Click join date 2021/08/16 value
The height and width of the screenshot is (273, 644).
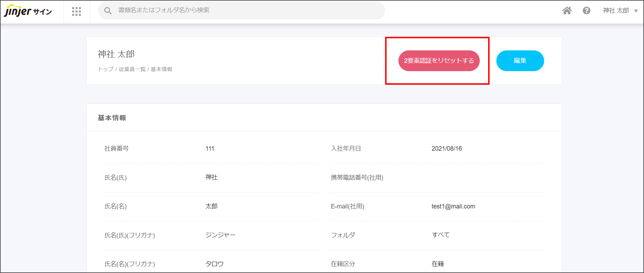coord(446,149)
